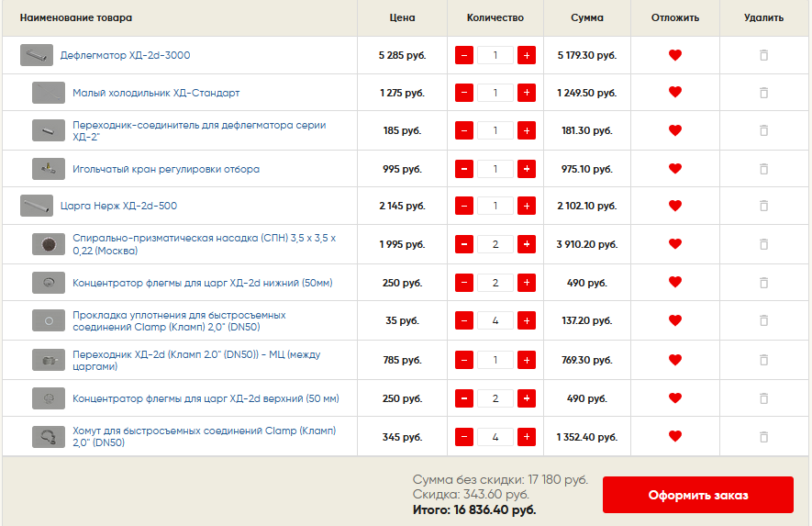
Task: Set aside Царга Нерж ХД-2d-500 via heart
Action: [674, 206]
